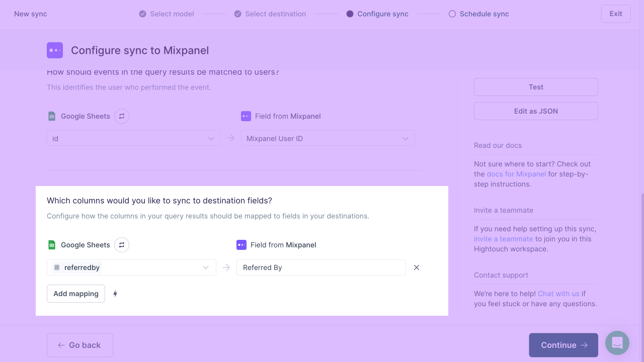
Task: Click Google Sheets icon in user matching section
Action: (52, 116)
